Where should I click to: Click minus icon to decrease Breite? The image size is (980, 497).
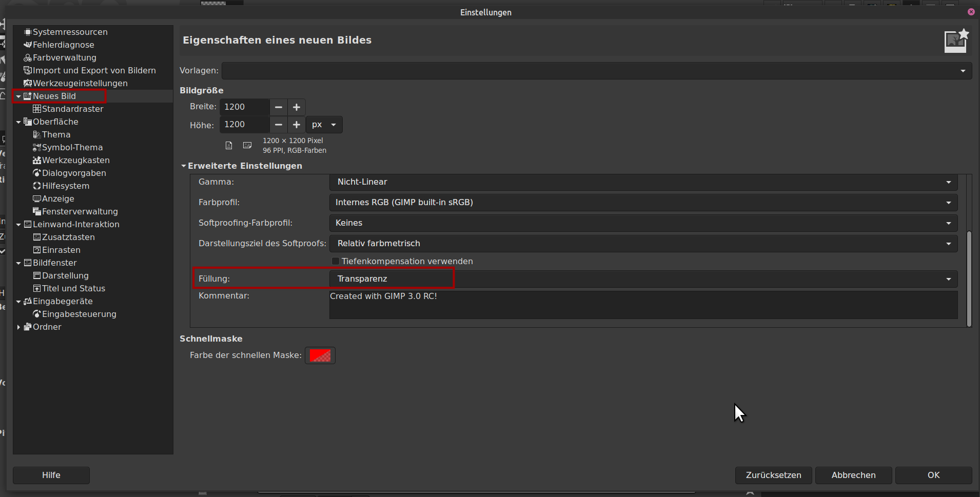[x=279, y=107]
